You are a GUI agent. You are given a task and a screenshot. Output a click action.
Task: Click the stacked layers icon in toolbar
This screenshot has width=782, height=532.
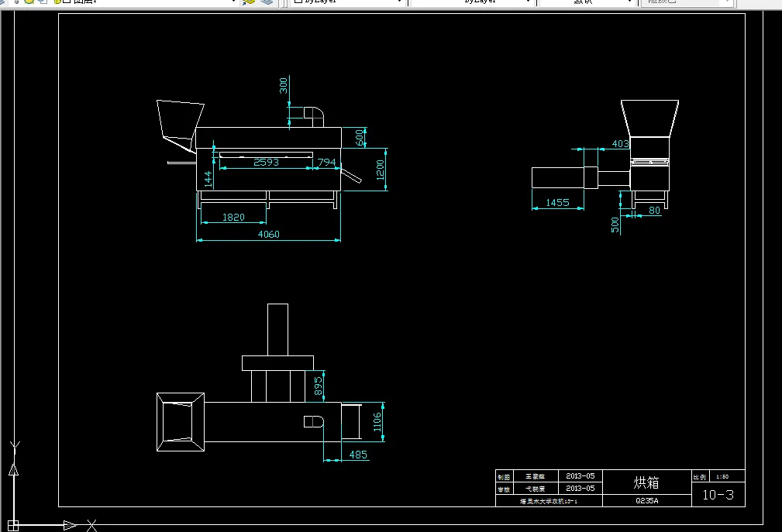click(267, 2)
